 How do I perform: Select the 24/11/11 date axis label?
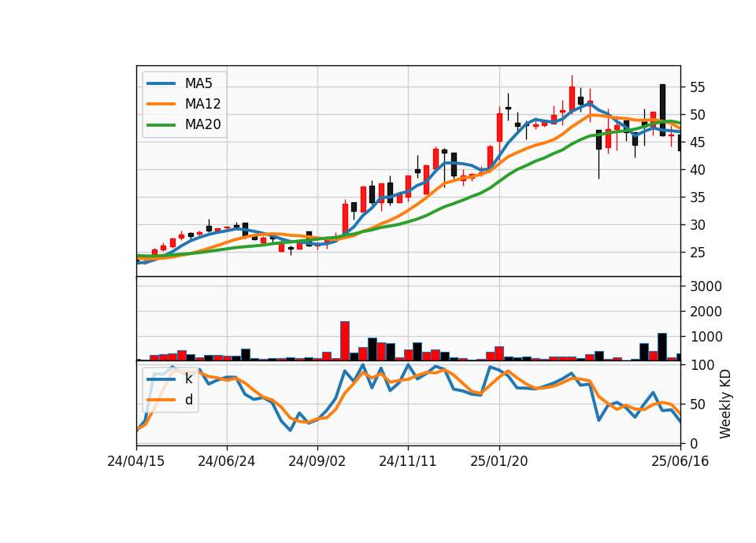[x=408, y=461]
